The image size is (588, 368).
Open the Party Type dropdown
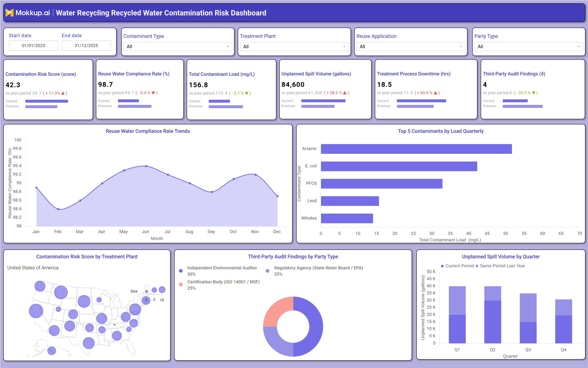coord(528,47)
